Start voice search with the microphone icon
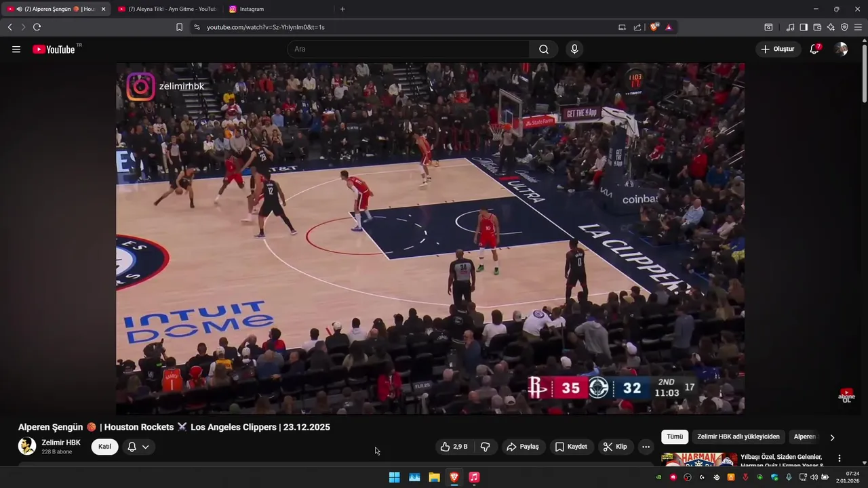The width and height of the screenshot is (868, 488). (574, 49)
